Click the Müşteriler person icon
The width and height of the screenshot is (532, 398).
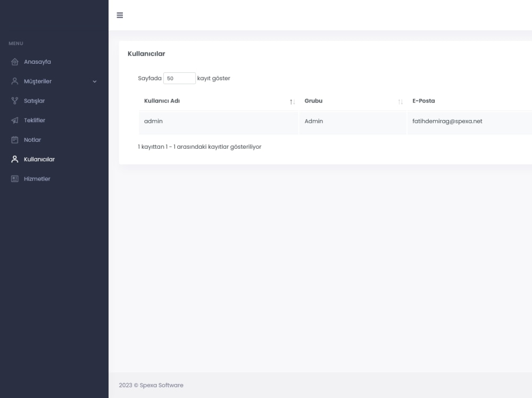tap(14, 81)
